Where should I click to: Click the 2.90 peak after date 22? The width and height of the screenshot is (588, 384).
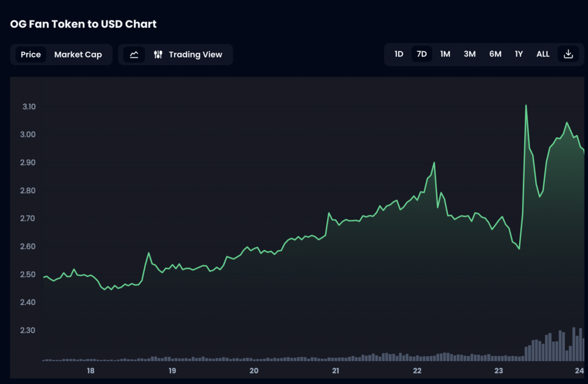pyautogui.click(x=434, y=163)
